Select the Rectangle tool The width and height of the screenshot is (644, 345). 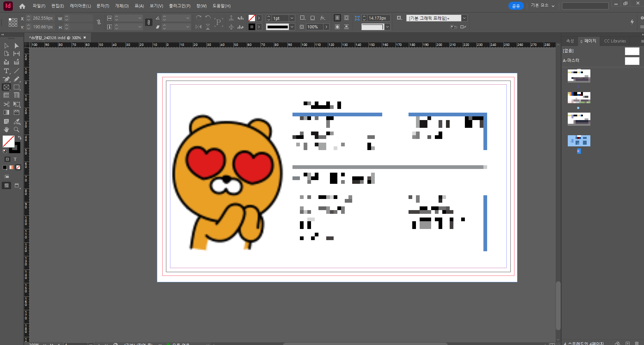pos(17,87)
